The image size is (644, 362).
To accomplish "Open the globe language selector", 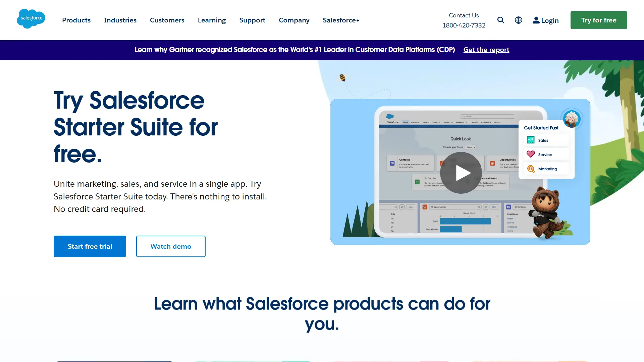I will pos(519,20).
